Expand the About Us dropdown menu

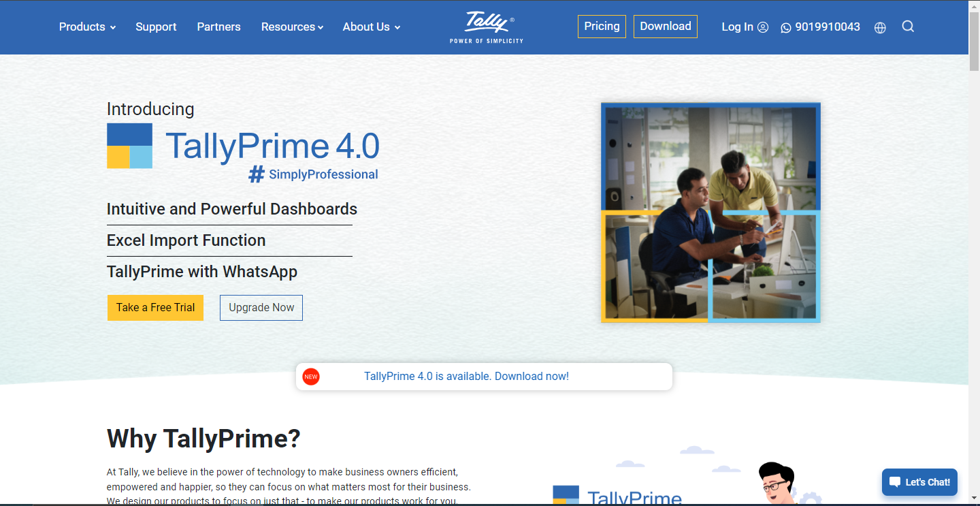(371, 27)
